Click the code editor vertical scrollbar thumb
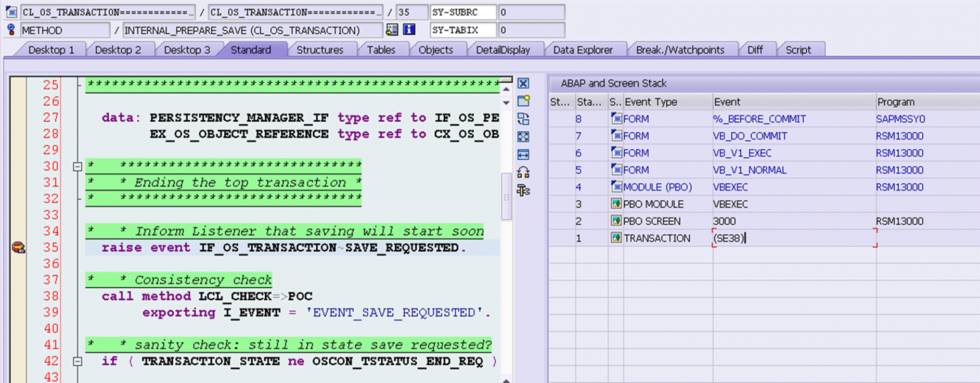This screenshot has height=383, width=980. click(x=506, y=197)
